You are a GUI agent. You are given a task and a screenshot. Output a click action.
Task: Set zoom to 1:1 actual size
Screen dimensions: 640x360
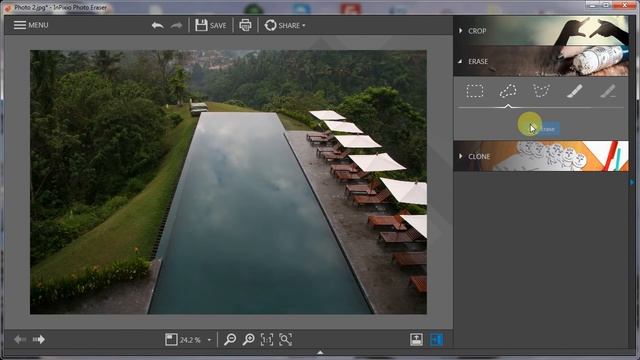click(x=267, y=340)
